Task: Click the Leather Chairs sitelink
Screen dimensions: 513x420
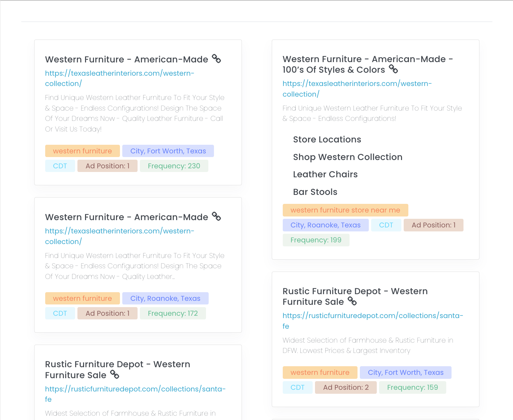Action: (x=325, y=174)
